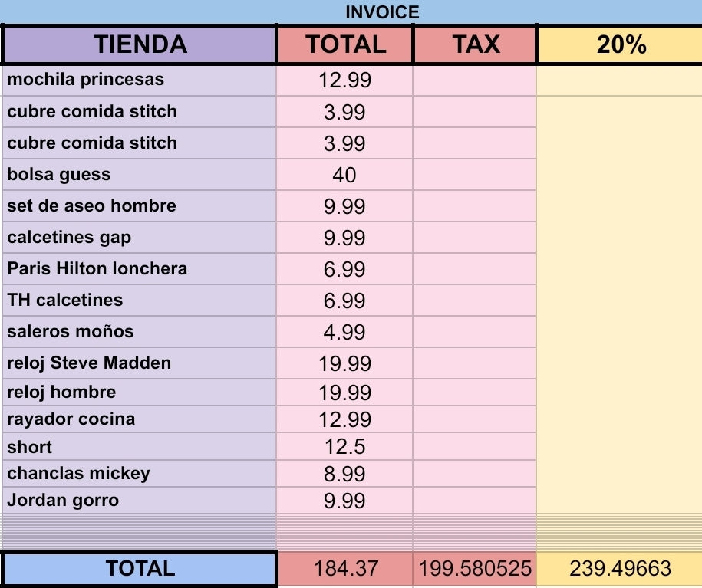702x588 pixels.
Task: Click the INVOICE title at the top
Action: coord(382,12)
